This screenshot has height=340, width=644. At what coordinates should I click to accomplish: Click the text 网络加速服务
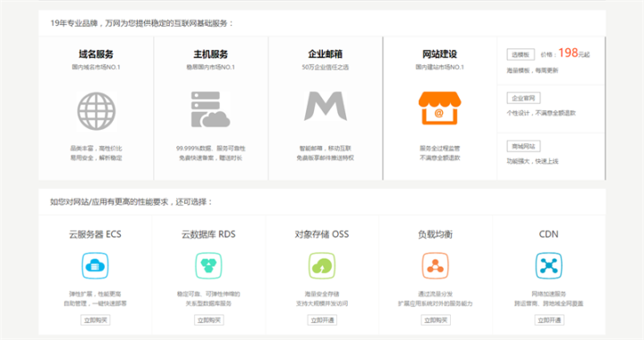[548, 294]
